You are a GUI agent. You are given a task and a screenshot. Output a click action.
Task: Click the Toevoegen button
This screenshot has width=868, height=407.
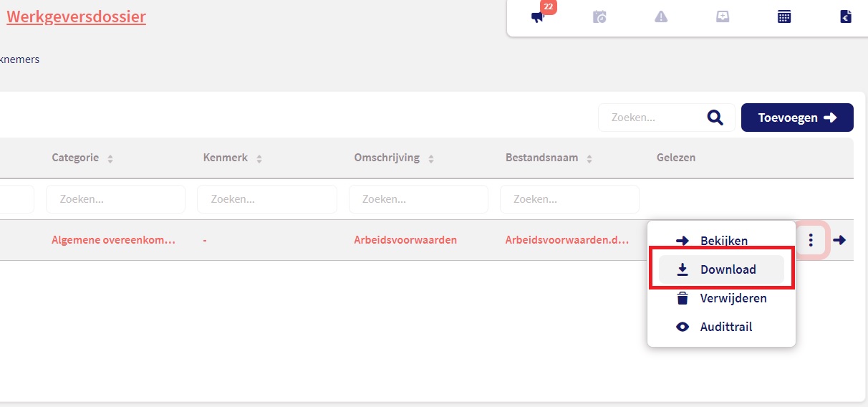(x=797, y=118)
